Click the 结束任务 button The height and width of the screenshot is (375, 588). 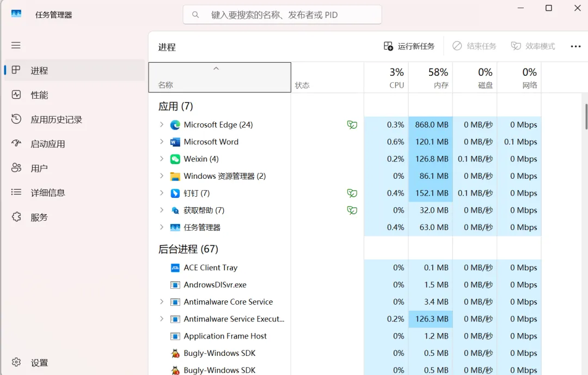click(474, 46)
